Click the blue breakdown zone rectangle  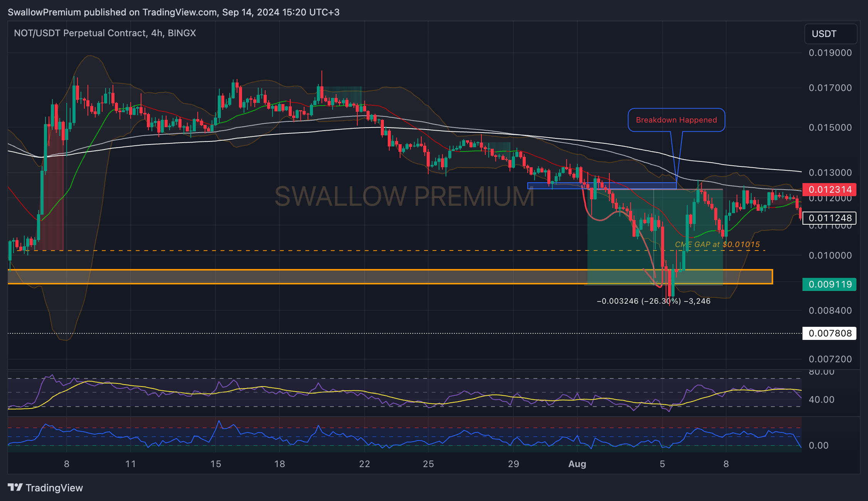point(602,186)
